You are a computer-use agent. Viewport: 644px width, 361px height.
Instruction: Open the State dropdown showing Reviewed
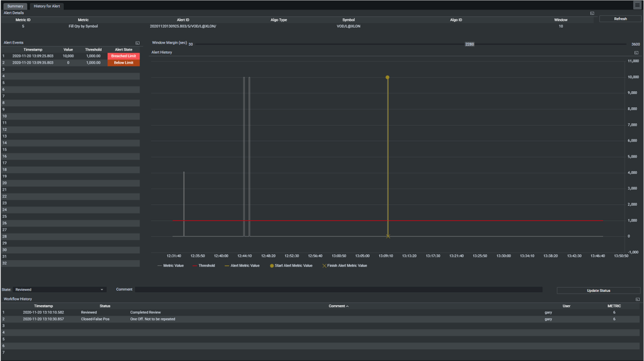click(x=59, y=290)
